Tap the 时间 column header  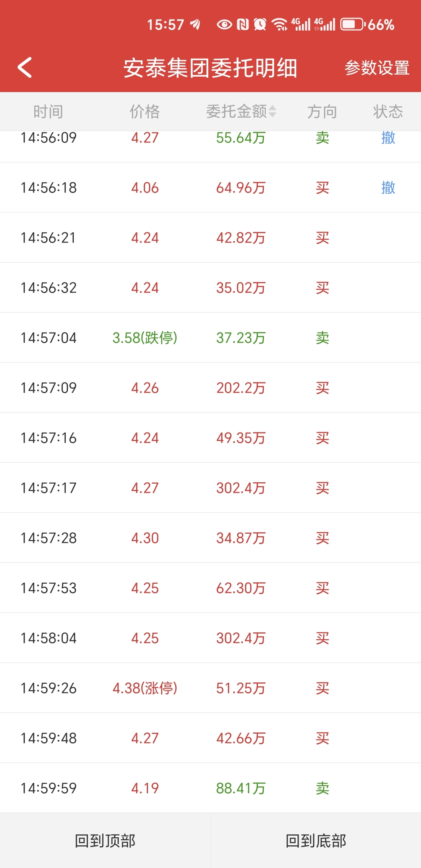[x=48, y=111]
